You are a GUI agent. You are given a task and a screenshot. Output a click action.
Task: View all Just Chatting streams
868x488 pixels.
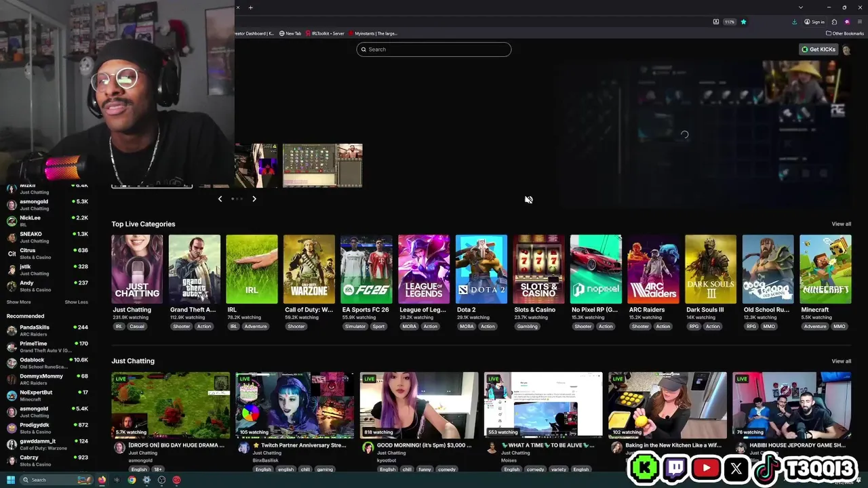coord(842,361)
